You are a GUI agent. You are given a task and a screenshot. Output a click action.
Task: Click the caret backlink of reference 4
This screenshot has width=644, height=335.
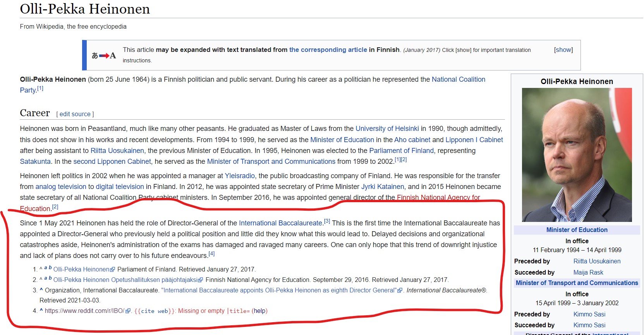41,310
